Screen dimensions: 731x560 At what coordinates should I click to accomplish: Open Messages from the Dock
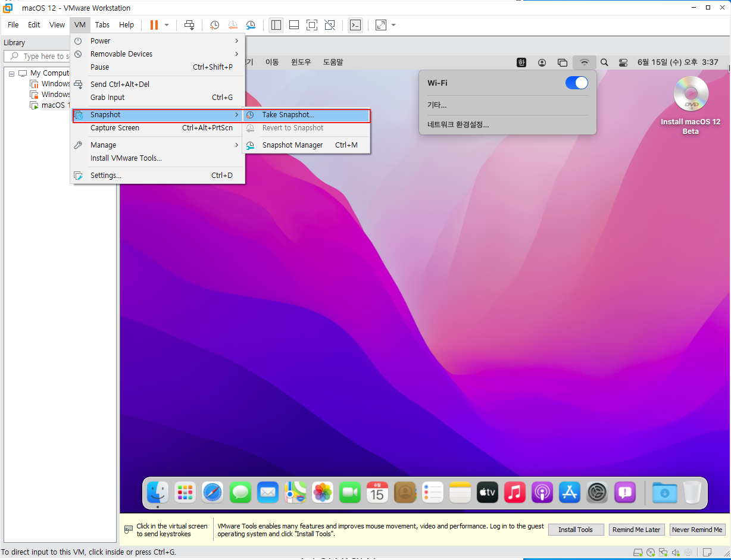[x=240, y=492]
